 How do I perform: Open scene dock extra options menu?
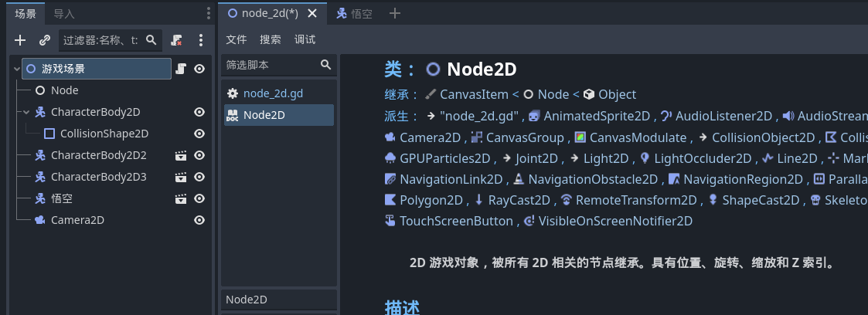point(201,40)
